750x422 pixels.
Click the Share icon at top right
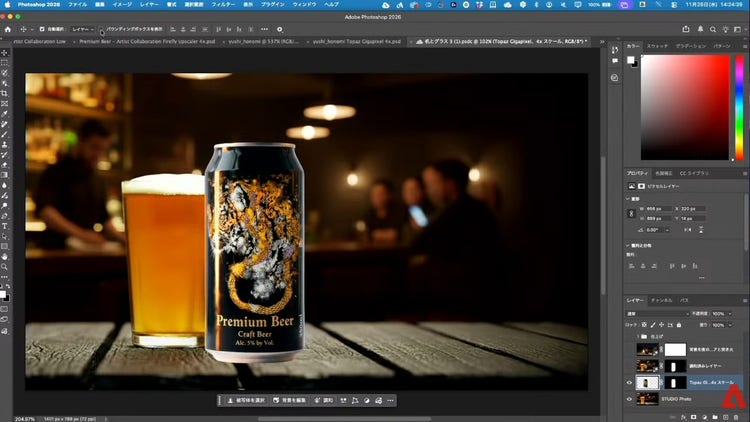tap(687, 29)
